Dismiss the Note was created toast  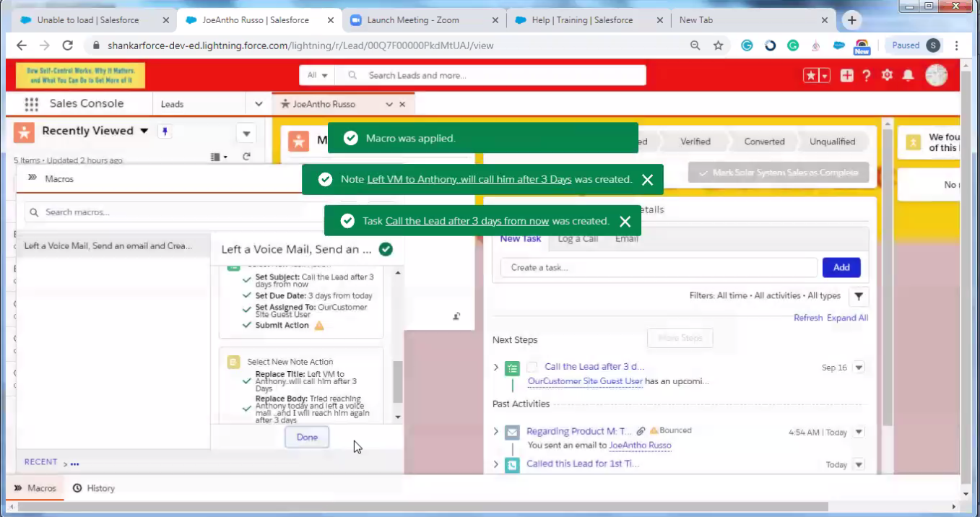click(x=647, y=180)
